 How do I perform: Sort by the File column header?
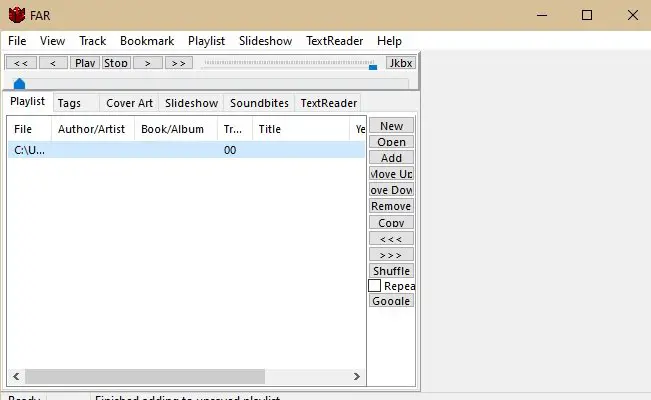29,129
